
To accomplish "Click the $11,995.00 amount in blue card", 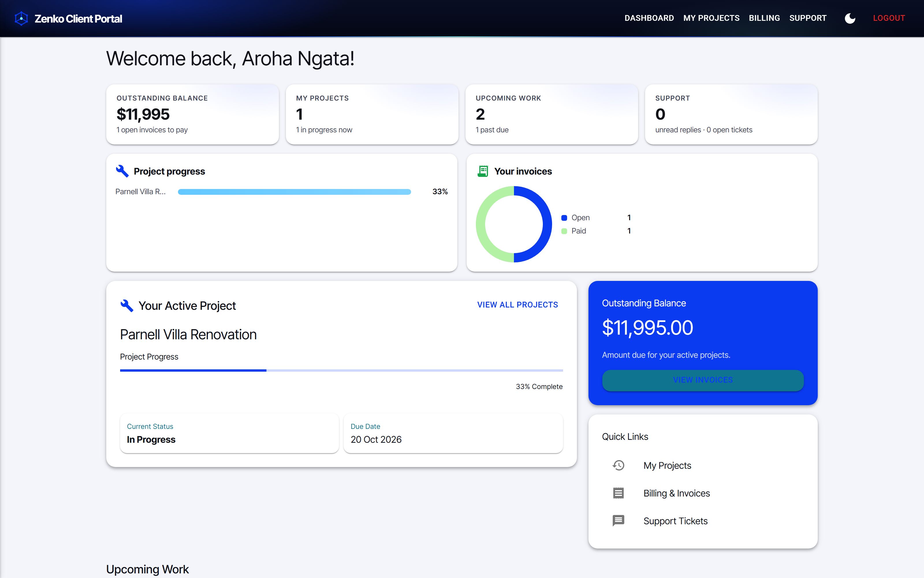I will coord(647,328).
